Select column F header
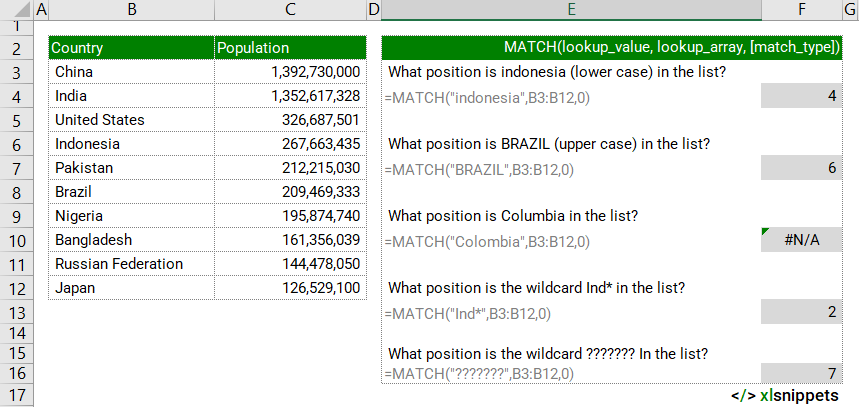This screenshot has width=859, height=407. pyautogui.click(x=801, y=10)
